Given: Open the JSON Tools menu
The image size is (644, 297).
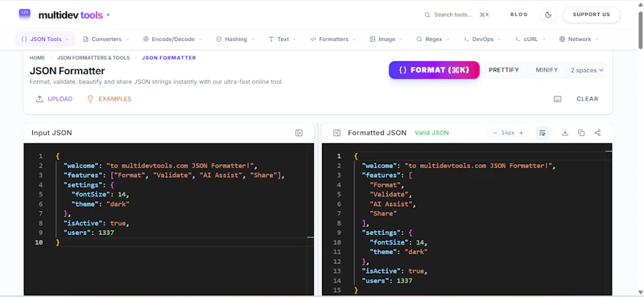Looking at the screenshot, I should pyautogui.click(x=45, y=39).
